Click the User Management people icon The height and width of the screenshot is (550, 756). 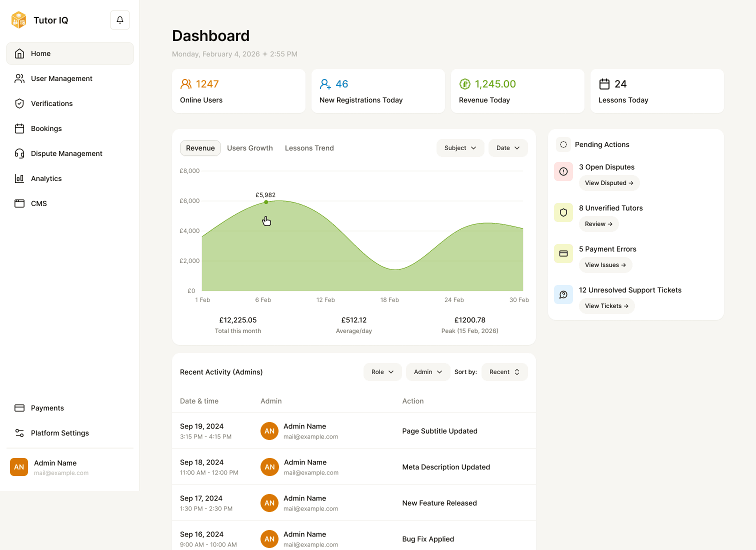[x=19, y=78]
